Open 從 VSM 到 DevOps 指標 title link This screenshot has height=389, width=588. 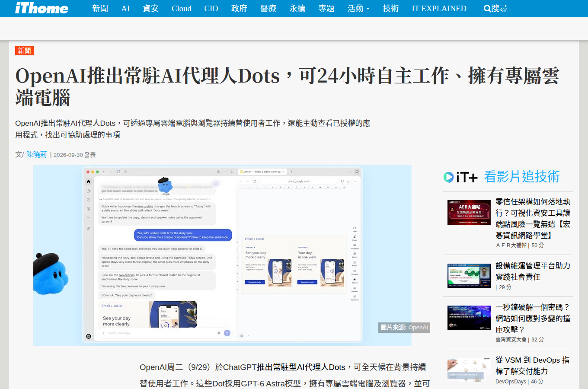click(533, 366)
